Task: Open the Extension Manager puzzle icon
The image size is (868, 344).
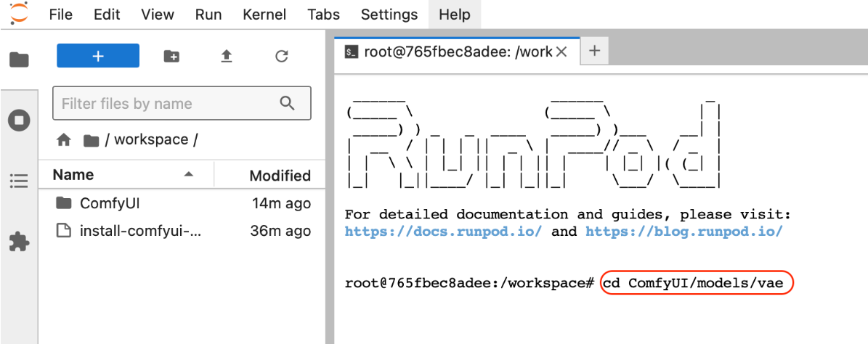Action: coord(19,242)
